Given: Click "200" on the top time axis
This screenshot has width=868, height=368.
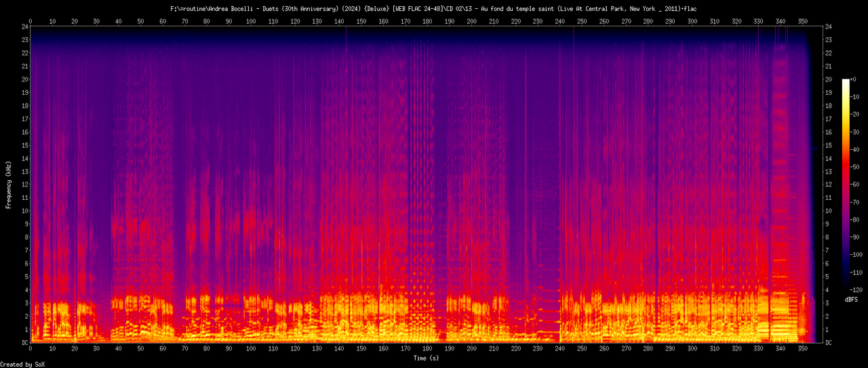Looking at the screenshot, I should pos(471,21).
